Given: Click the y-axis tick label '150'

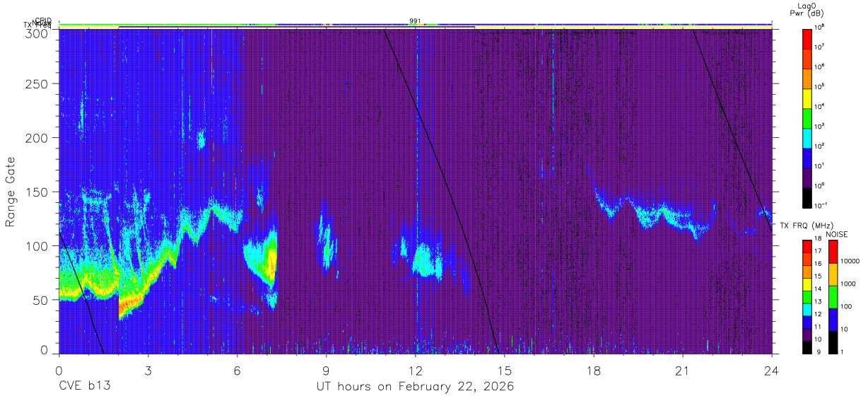Looking at the screenshot, I should tap(37, 192).
